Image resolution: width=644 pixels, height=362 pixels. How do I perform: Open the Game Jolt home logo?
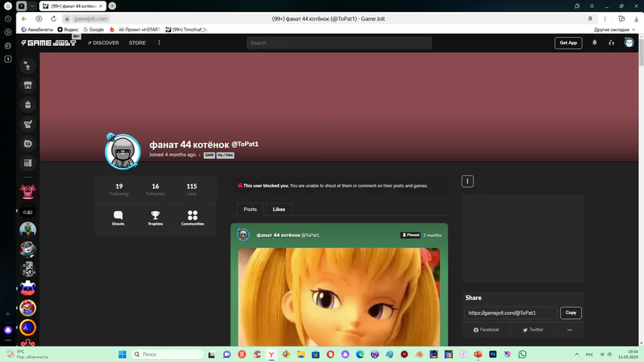[49, 43]
